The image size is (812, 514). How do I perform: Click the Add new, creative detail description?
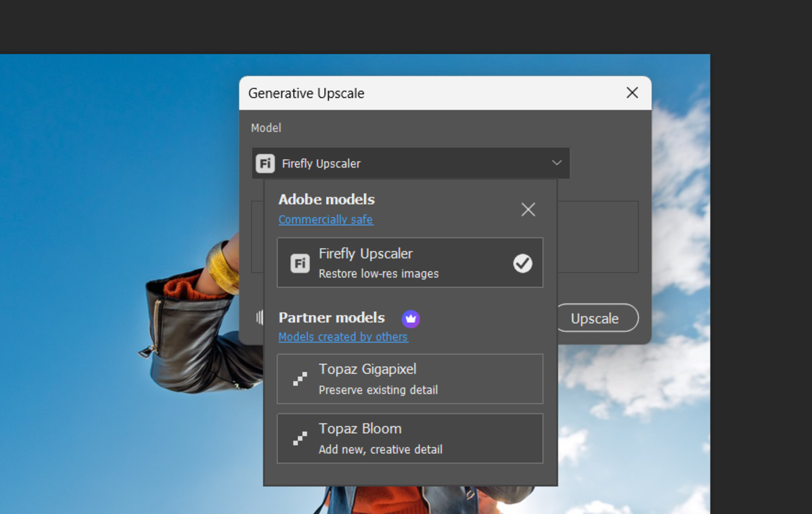(x=380, y=450)
